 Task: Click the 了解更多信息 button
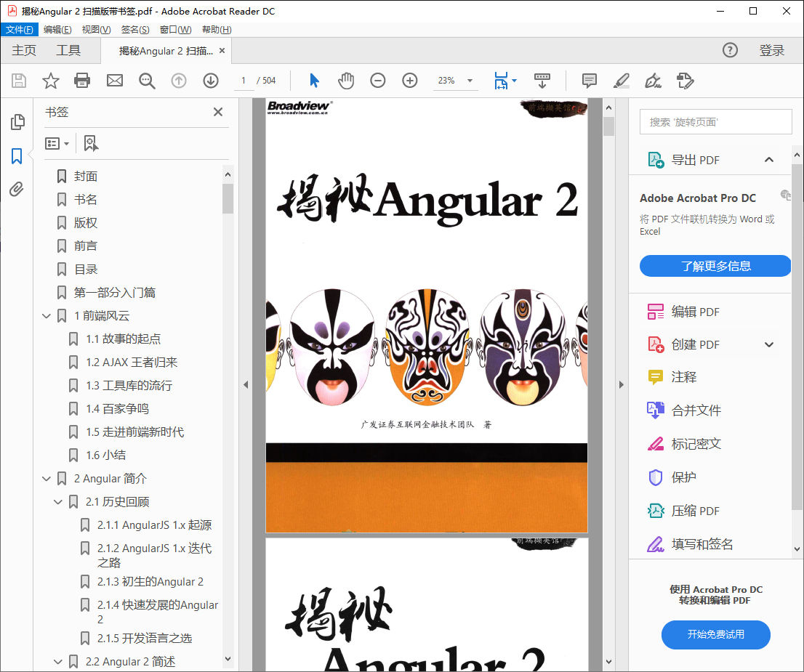pos(715,266)
